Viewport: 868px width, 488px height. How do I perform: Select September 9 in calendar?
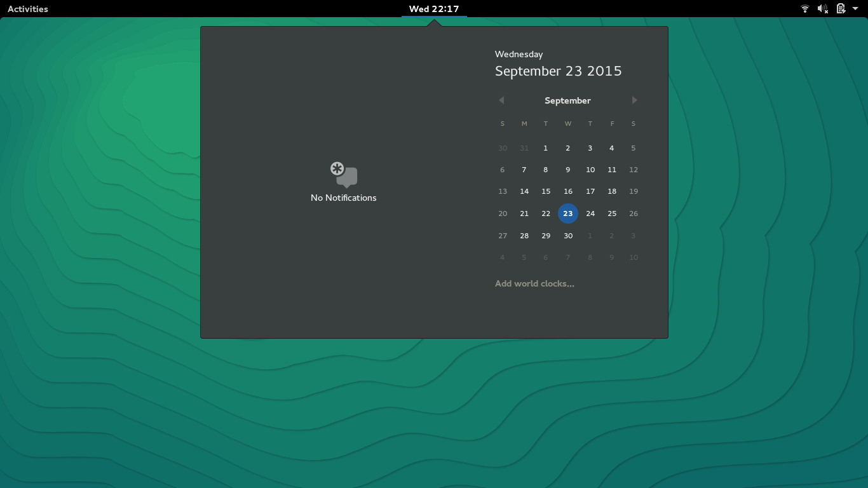click(568, 170)
